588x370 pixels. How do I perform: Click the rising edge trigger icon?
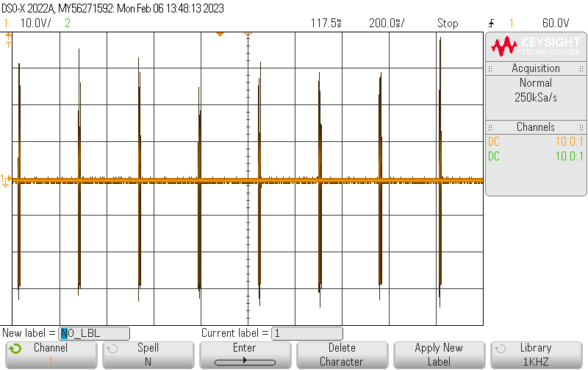point(491,24)
